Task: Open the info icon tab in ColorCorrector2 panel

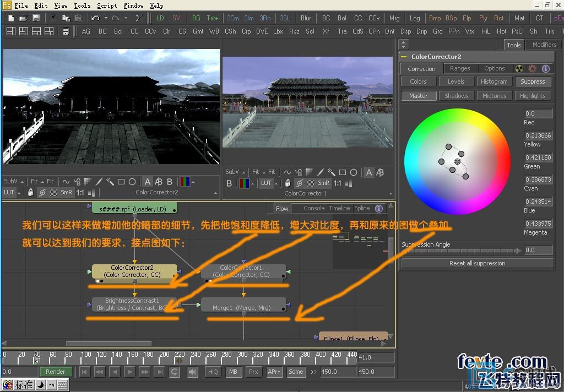Action: 546,69
